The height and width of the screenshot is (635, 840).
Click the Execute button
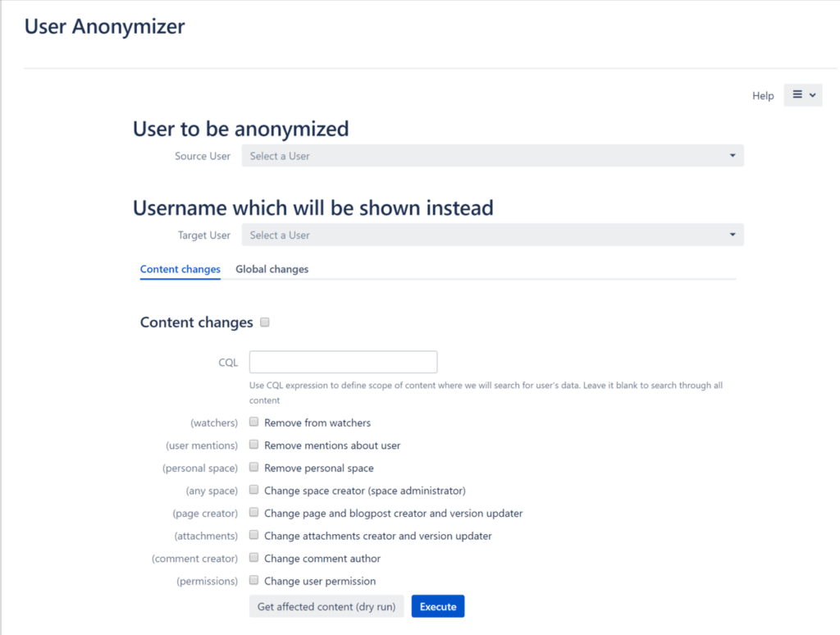(x=438, y=606)
